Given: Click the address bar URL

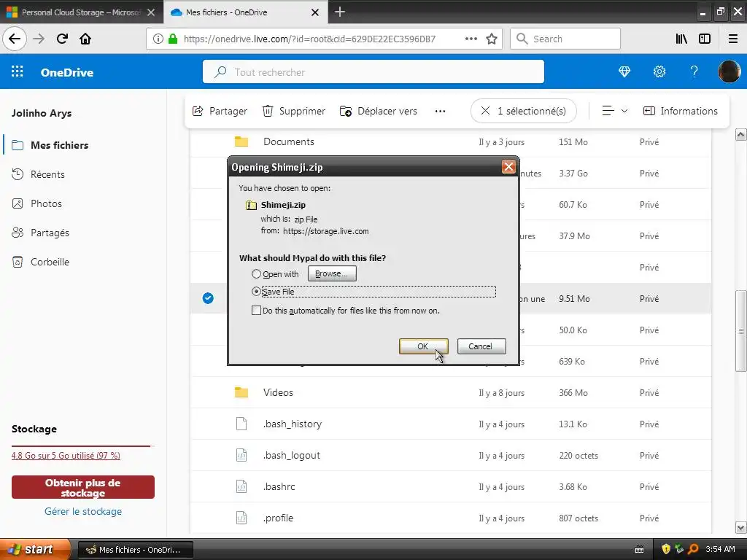Looking at the screenshot, I should pos(309,39).
